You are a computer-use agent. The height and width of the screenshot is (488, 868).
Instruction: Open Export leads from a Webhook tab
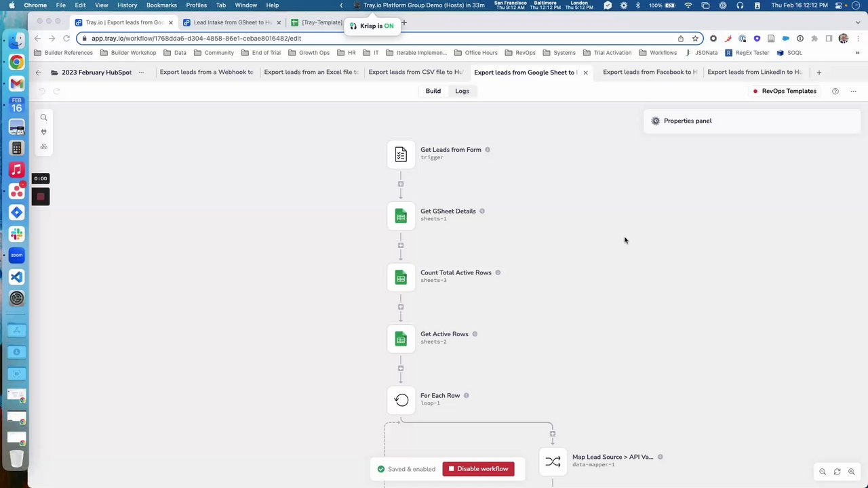206,72
